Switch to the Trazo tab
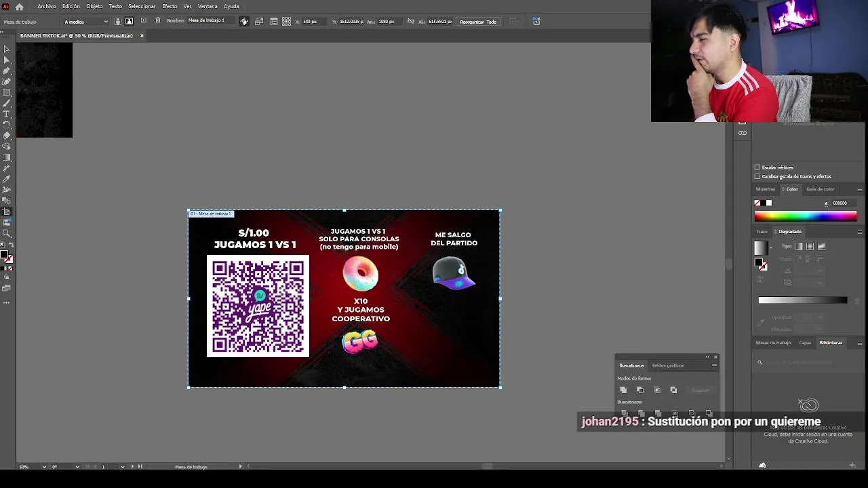Screen dimensions: 868x488 click(x=762, y=232)
